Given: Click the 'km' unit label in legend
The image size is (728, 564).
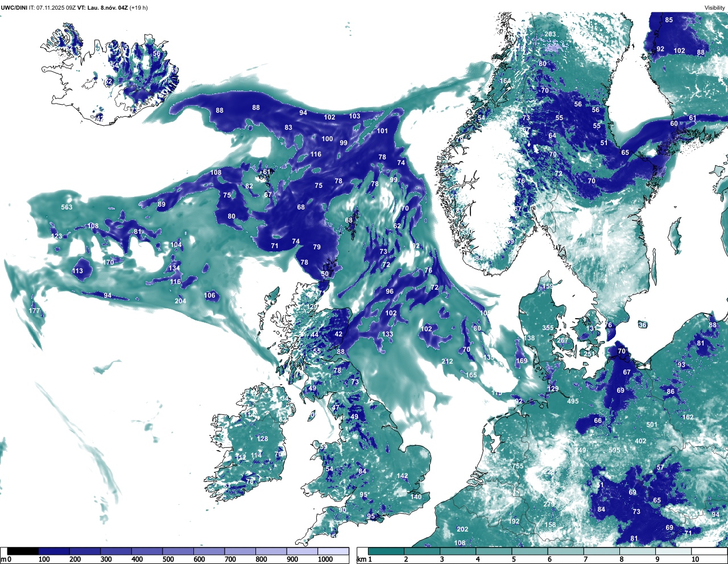Looking at the screenshot, I should point(361,559).
